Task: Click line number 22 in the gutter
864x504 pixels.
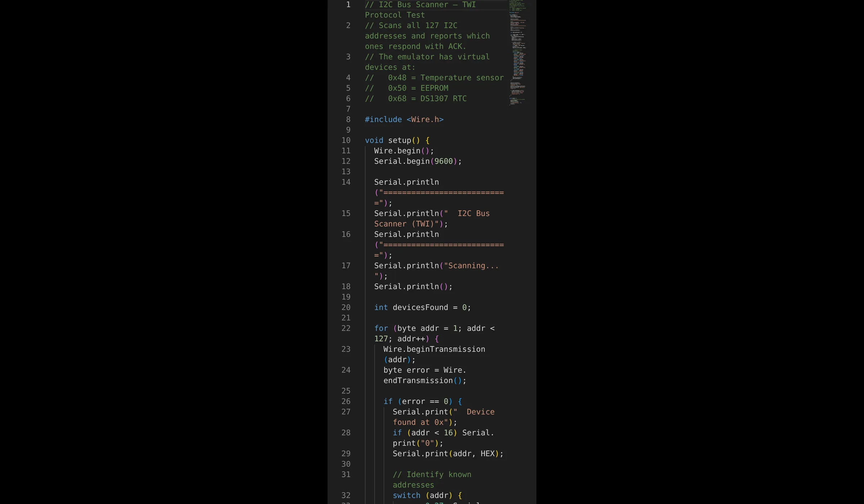Action: (346, 328)
